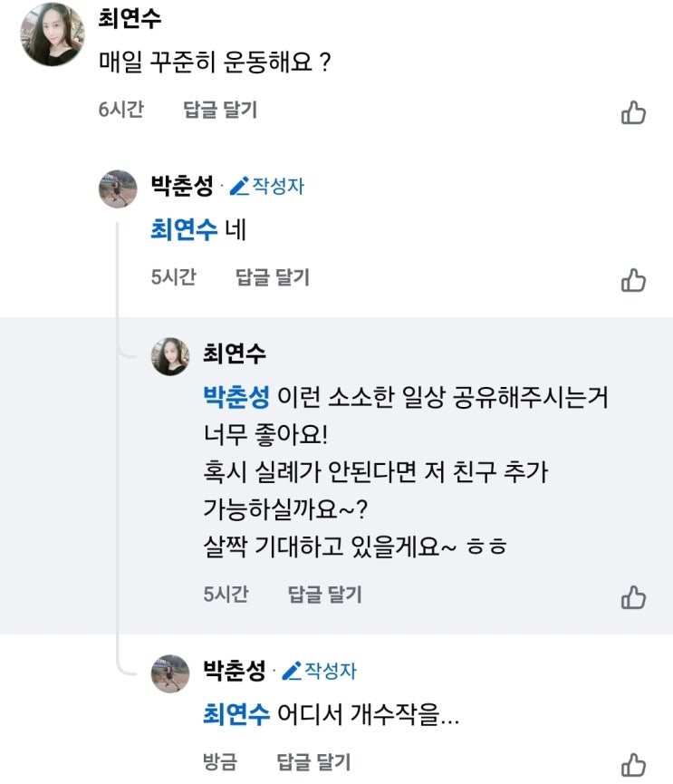This screenshot has width=673, height=784.
Task: Click 답글 달기 under the highlighted friend request reply
Action: point(325,595)
